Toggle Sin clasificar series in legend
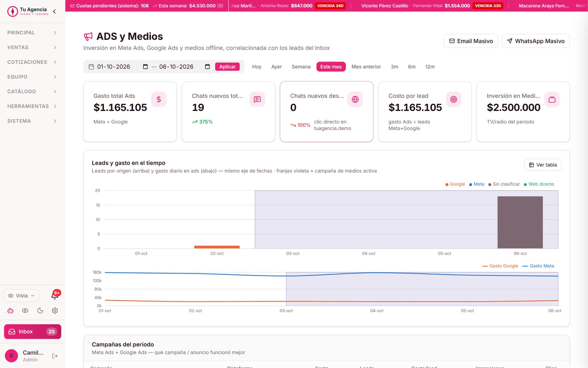Image resolution: width=588 pixels, height=368 pixels. tap(504, 184)
